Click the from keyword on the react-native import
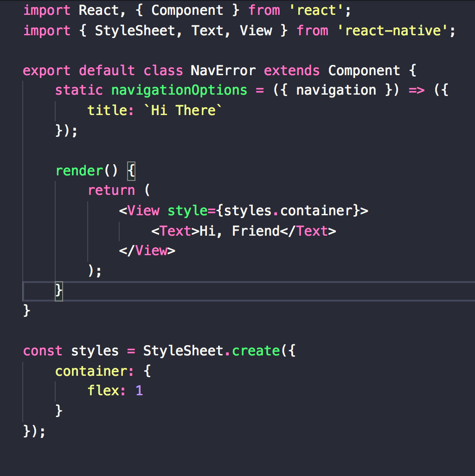Screen dimensions: 475x476 [312, 31]
